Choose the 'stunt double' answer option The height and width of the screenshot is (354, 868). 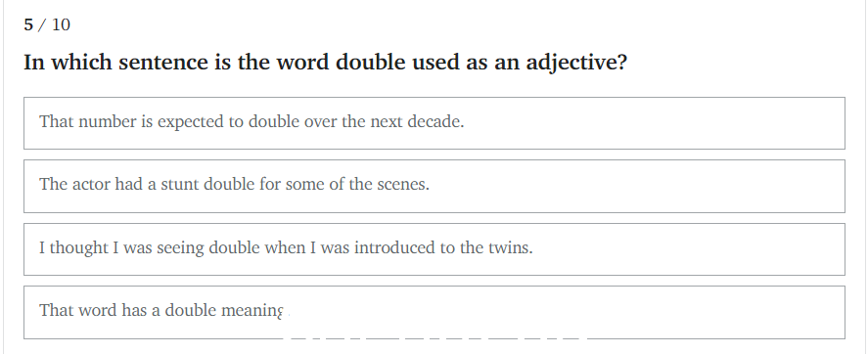click(x=434, y=186)
